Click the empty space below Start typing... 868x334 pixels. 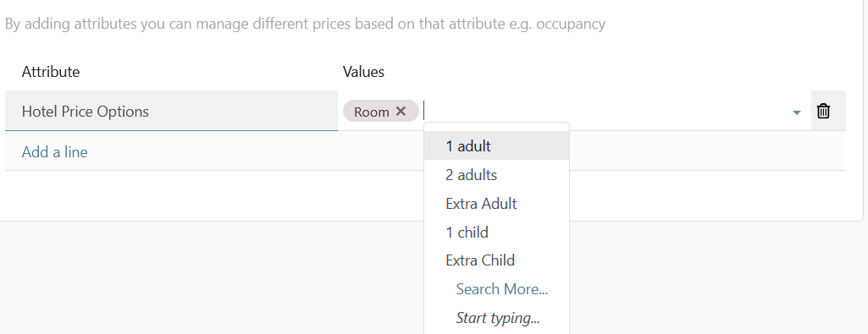[x=496, y=331]
